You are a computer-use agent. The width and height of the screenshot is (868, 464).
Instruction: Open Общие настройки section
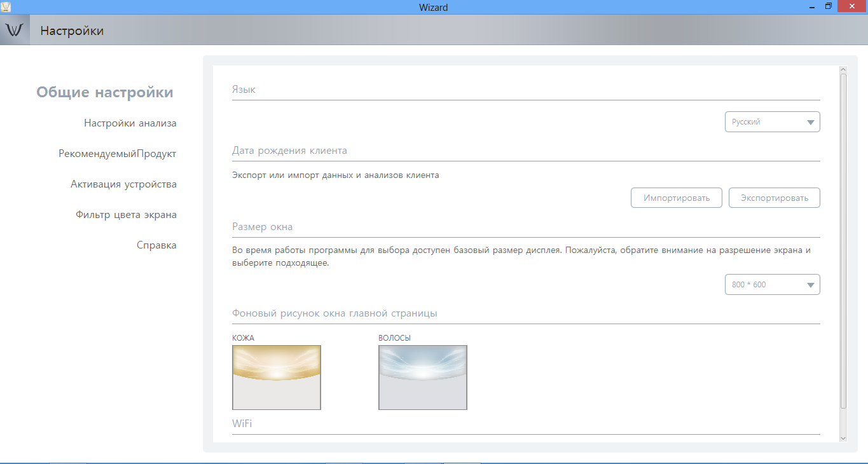click(x=105, y=92)
